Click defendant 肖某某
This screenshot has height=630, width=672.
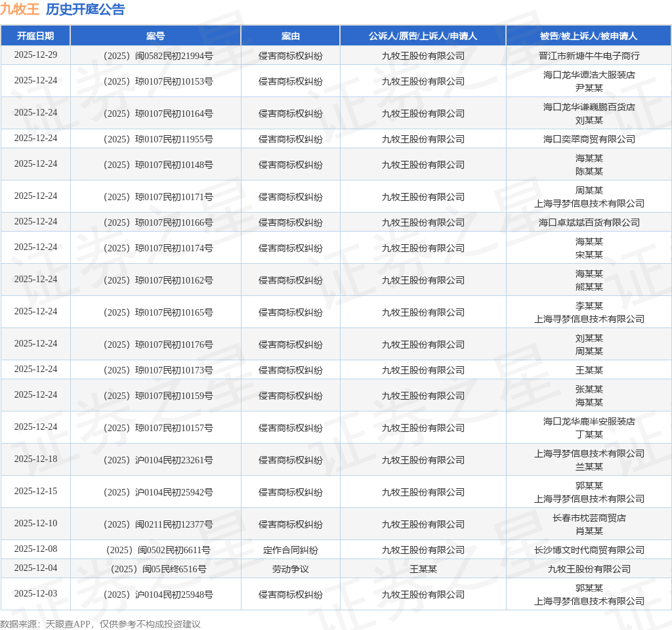click(x=589, y=531)
